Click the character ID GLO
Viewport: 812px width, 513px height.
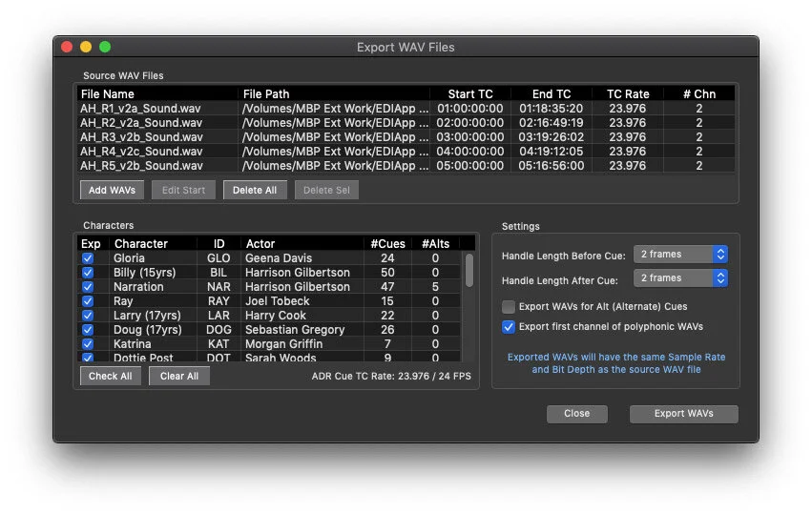219,258
